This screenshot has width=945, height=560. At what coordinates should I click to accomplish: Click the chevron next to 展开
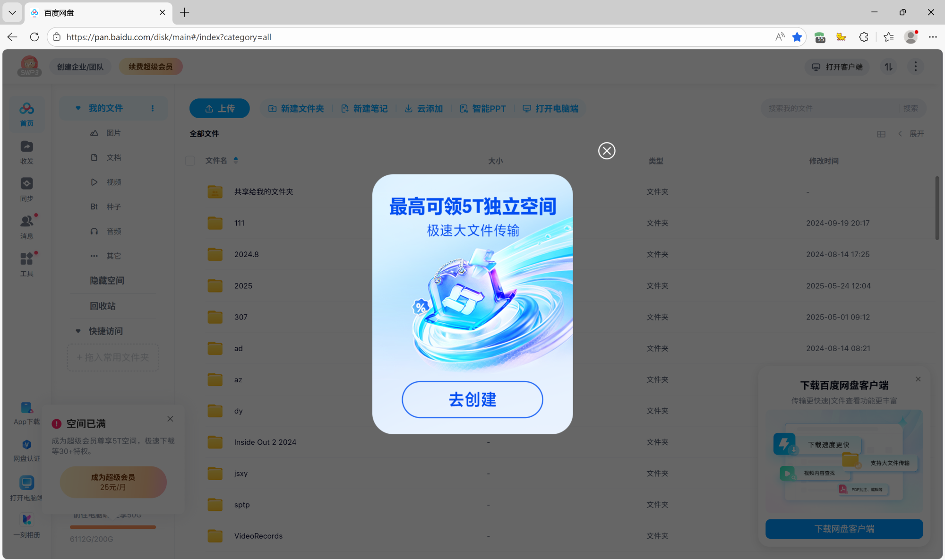(900, 134)
